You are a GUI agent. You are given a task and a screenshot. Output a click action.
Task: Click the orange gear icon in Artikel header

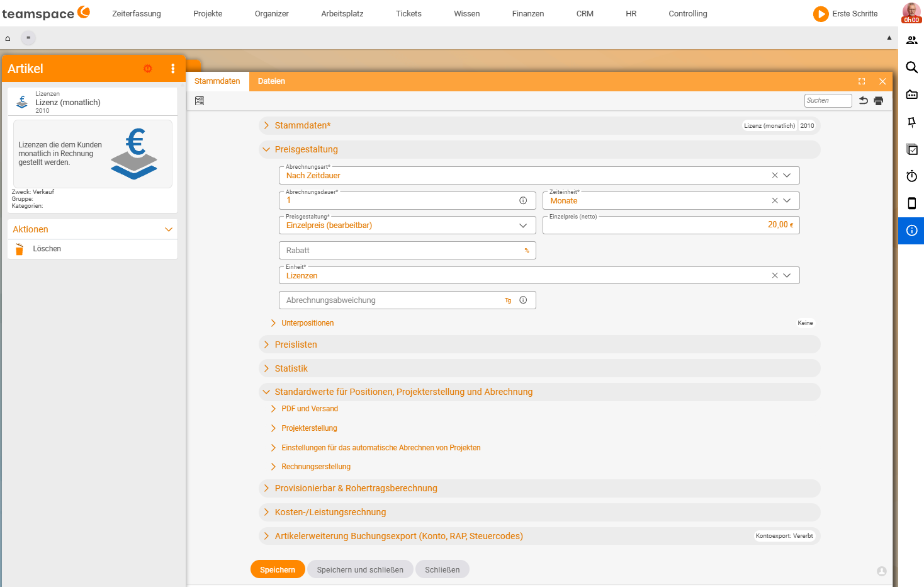coord(148,69)
